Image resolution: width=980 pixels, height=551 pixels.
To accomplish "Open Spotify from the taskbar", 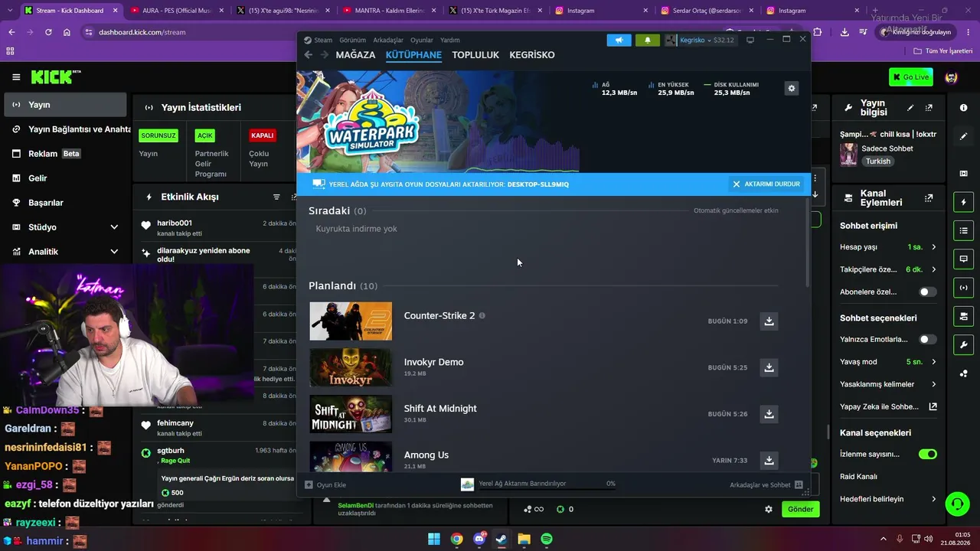I will click(x=547, y=539).
